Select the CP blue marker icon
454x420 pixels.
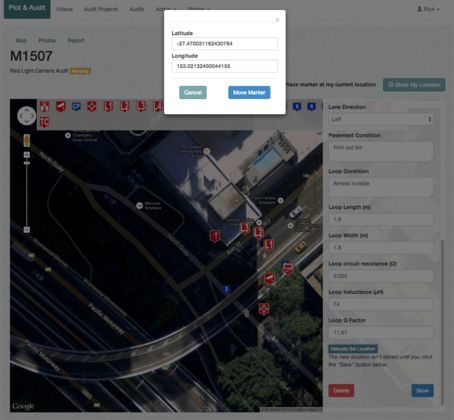[x=76, y=107]
